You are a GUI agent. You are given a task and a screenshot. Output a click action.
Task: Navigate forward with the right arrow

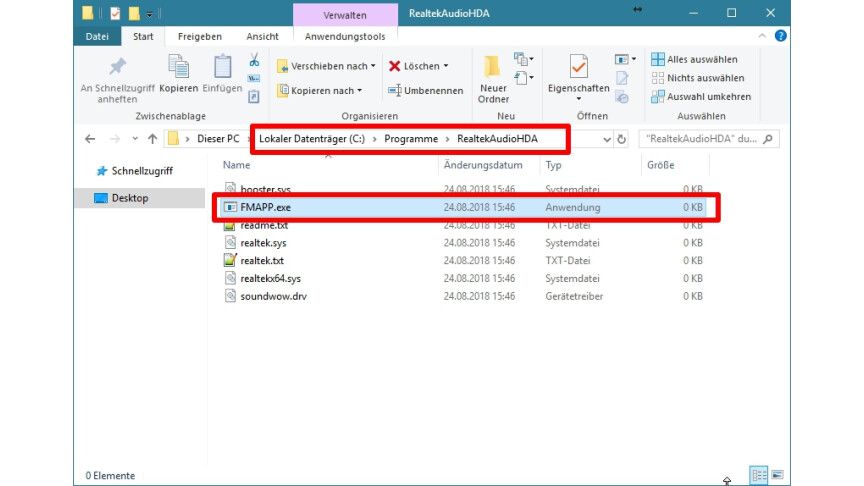point(115,139)
